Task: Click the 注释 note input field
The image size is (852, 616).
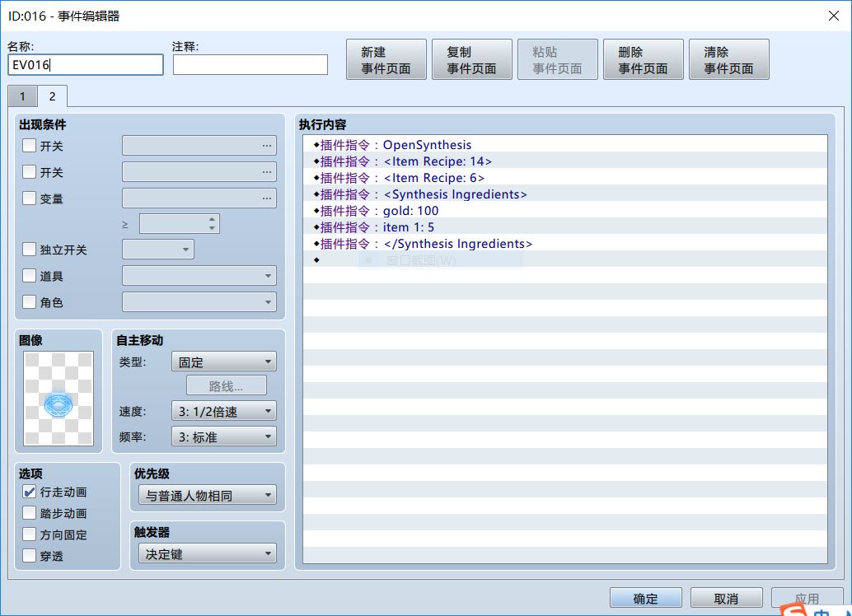Action: (x=250, y=65)
